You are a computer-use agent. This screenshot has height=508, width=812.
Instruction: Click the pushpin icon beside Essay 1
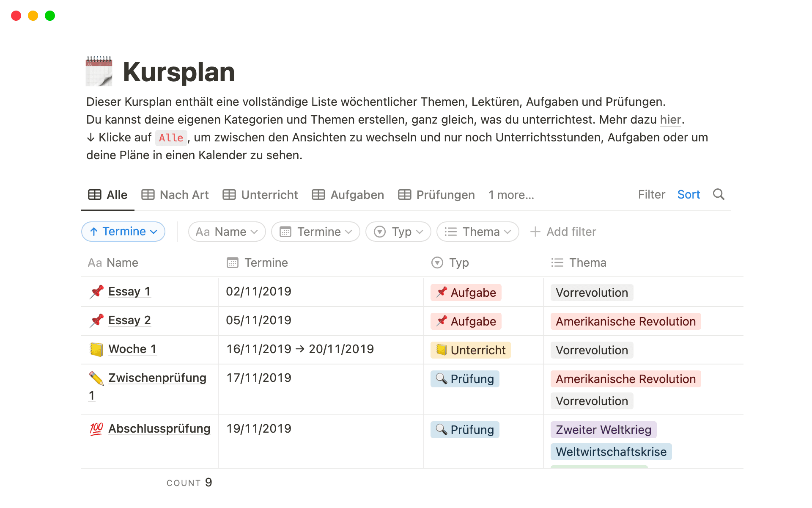click(97, 292)
